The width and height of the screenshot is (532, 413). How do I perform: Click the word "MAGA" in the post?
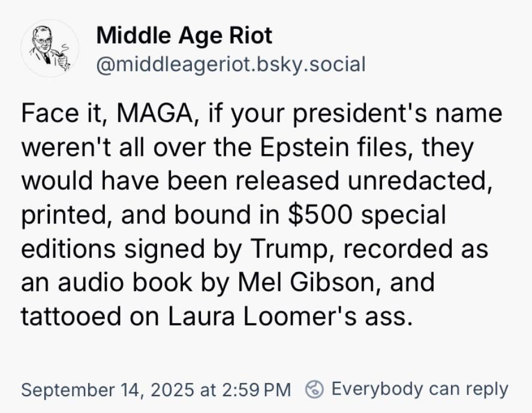(x=154, y=114)
